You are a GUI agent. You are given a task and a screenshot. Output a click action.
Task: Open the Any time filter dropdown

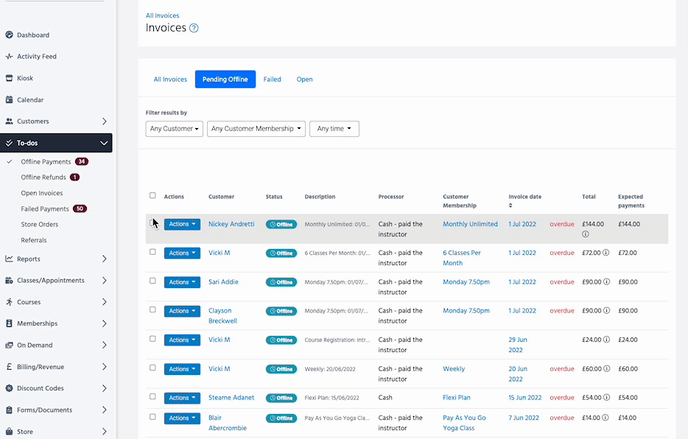pos(334,129)
